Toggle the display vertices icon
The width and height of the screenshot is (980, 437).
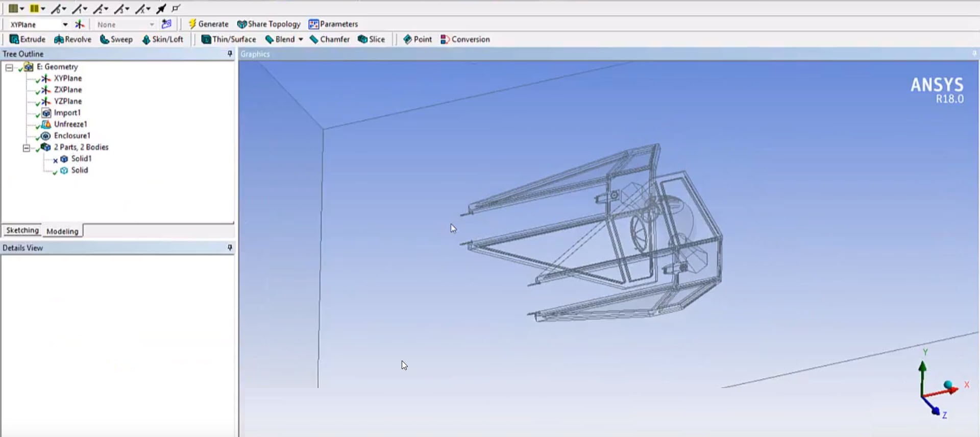point(176,8)
